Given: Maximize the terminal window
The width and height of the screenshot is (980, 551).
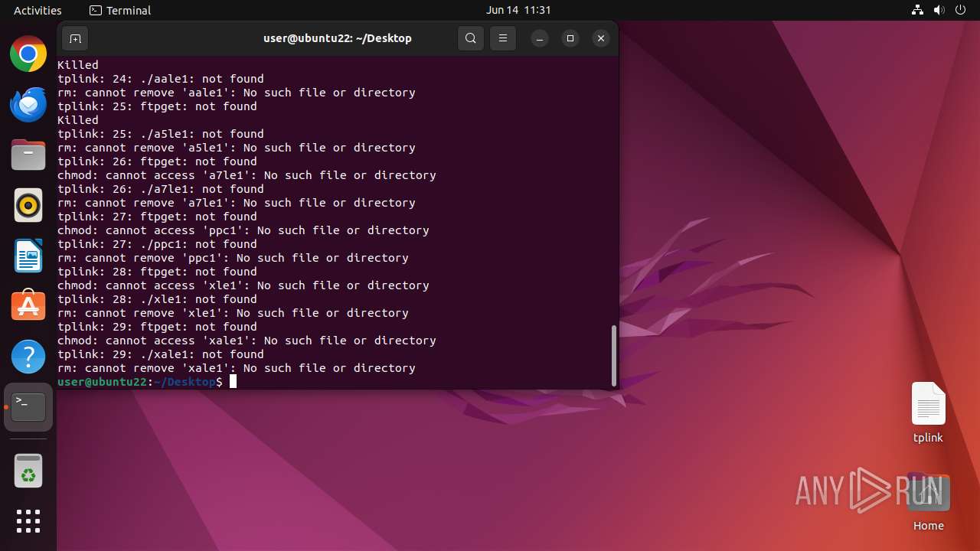Looking at the screenshot, I should [570, 38].
